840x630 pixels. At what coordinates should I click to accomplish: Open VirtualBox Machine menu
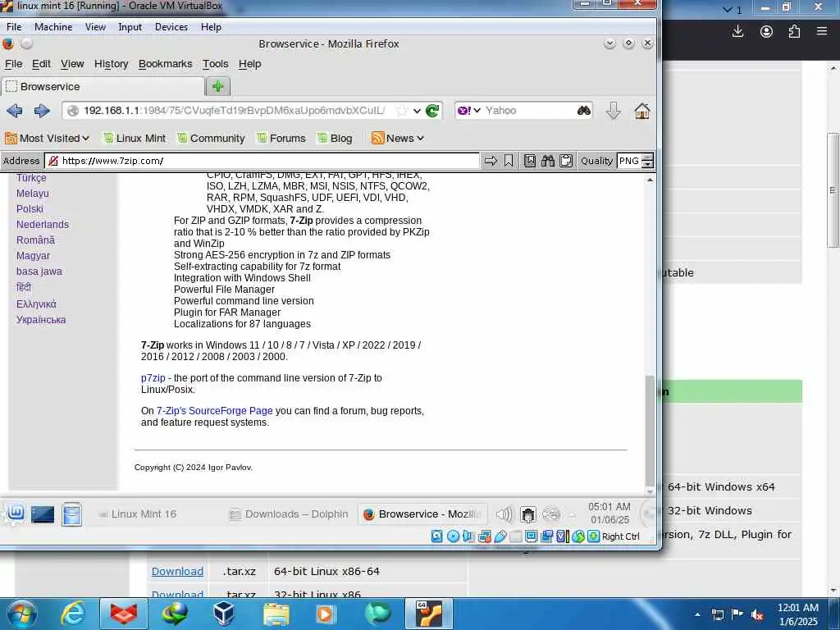coord(53,27)
